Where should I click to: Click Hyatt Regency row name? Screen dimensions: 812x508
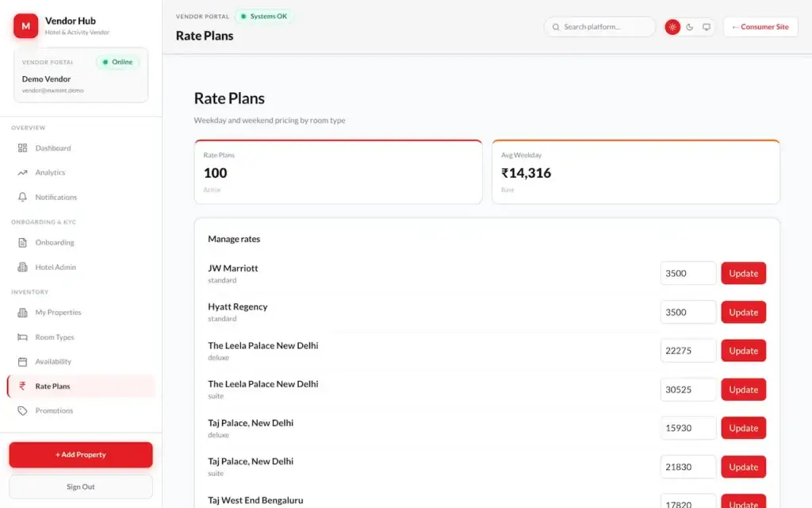(x=238, y=306)
